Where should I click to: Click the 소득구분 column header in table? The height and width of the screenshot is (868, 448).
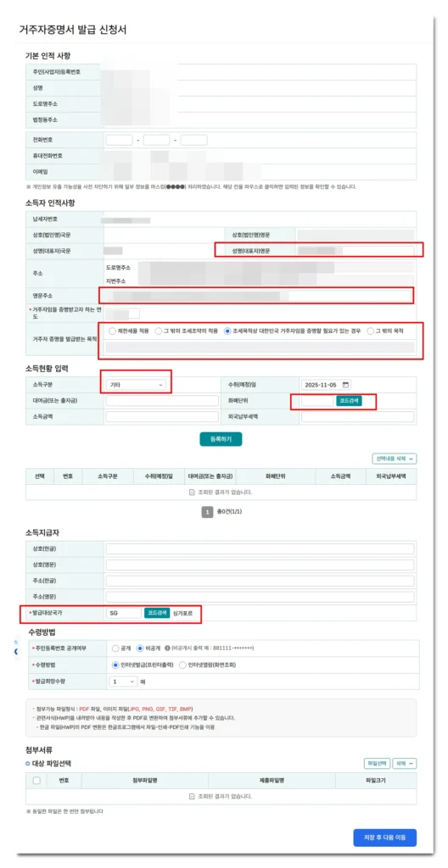pos(107,476)
